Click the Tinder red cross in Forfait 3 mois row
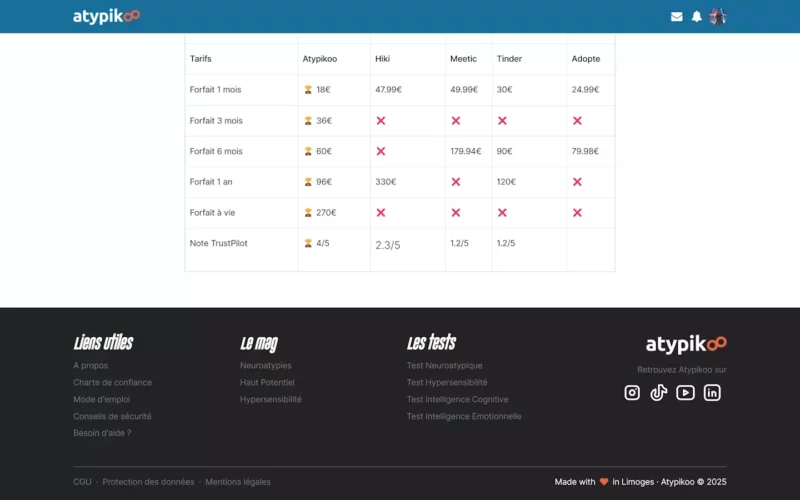Screen dimensions: 800x500 click(503, 121)
